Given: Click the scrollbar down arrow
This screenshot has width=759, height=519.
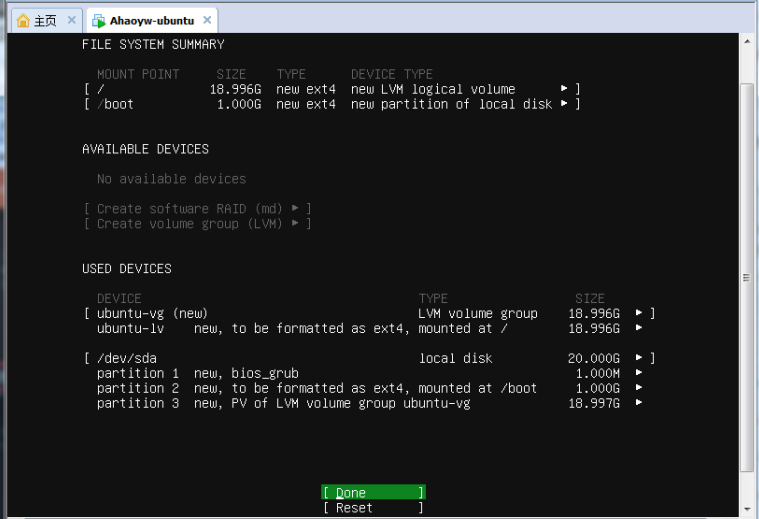Looking at the screenshot, I should pos(746,510).
